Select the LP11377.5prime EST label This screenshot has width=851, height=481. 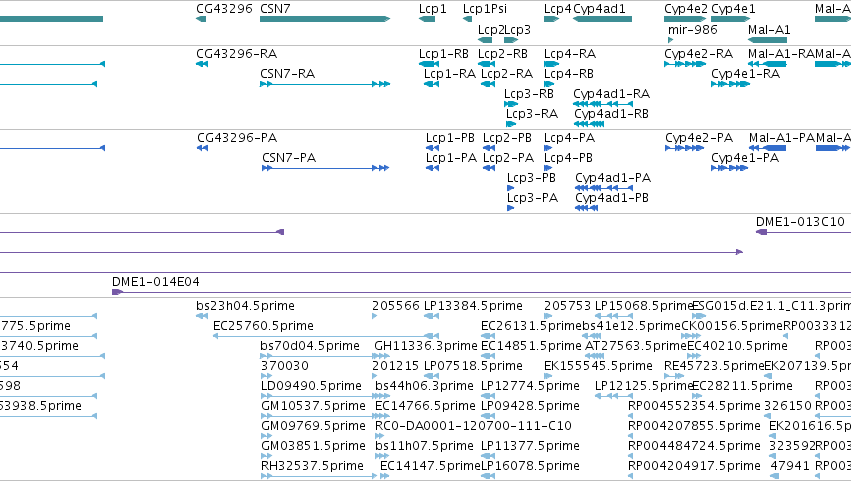(531, 447)
